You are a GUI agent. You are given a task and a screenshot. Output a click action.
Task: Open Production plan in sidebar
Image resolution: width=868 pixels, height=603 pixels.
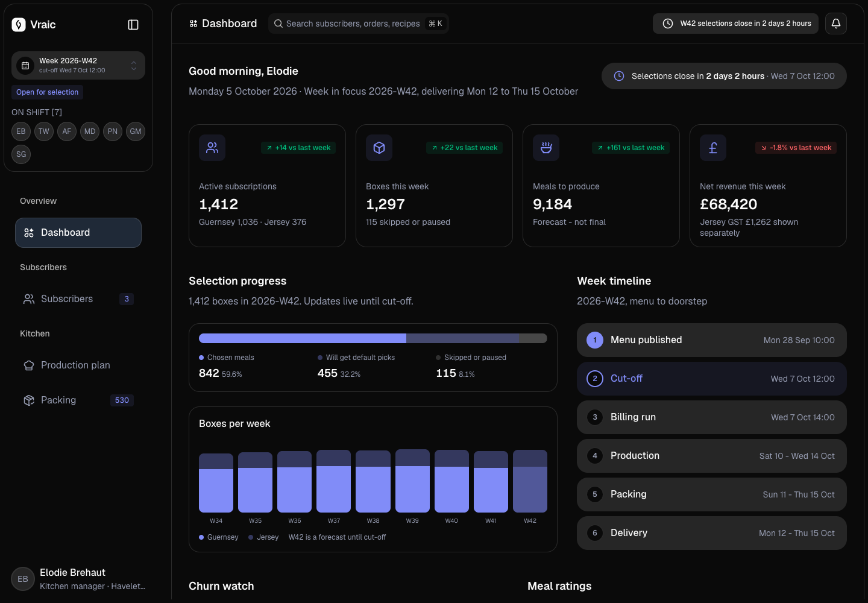click(x=78, y=365)
